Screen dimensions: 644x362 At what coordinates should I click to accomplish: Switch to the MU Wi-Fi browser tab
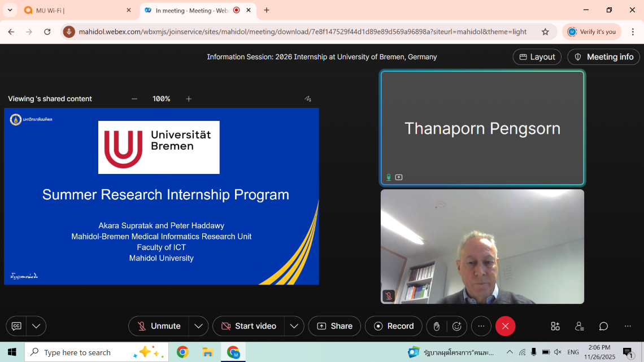point(73,10)
